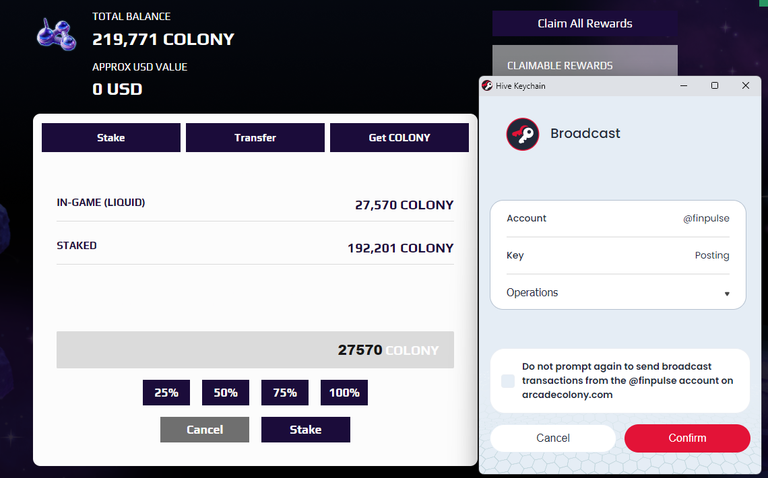768x478 pixels.
Task: Maximize the Hive Keychain popup
Action: coord(714,86)
